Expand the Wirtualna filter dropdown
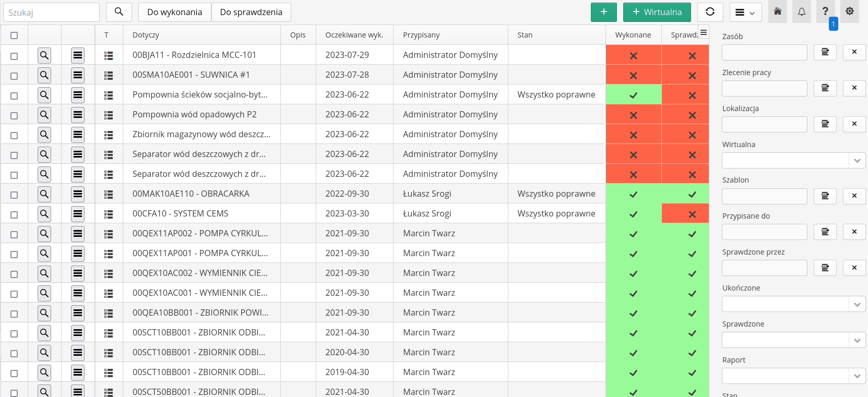The height and width of the screenshot is (397, 868). 857,161
